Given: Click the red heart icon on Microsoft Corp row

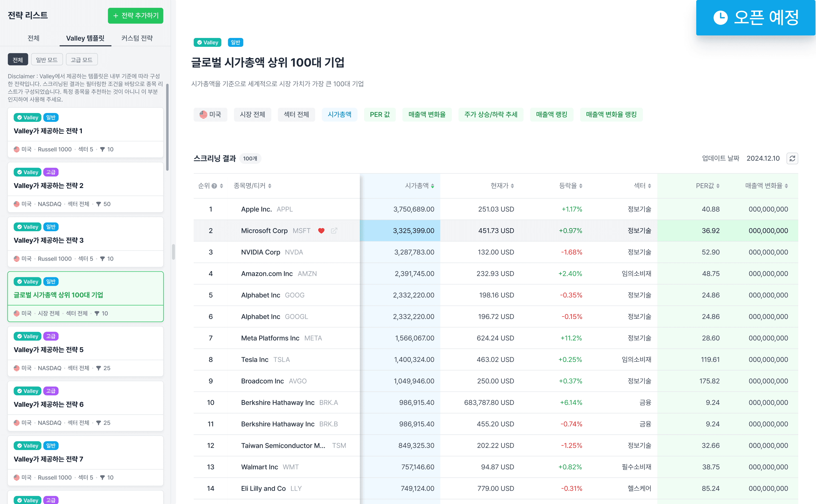Looking at the screenshot, I should (x=321, y=230).
